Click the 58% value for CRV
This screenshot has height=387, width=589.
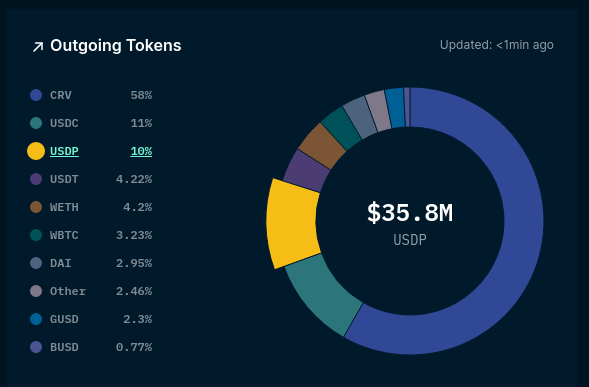pos(141,95)
